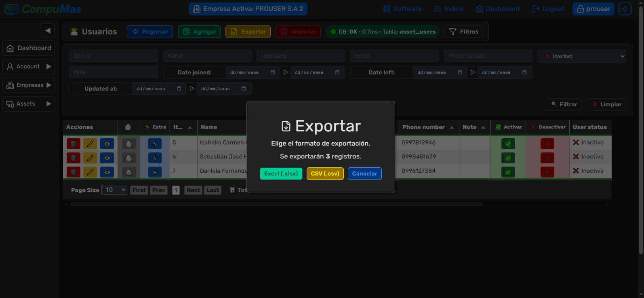
Task: Print the Sebastián José row
Action: coord(129,158)
